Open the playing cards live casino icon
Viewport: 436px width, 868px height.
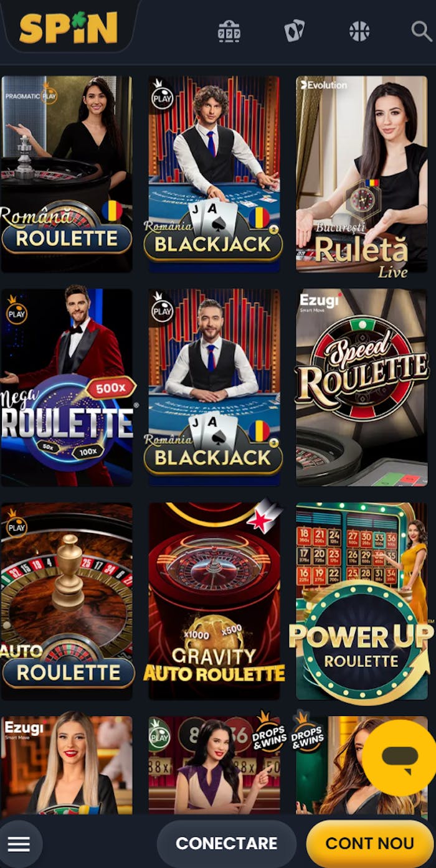pyautogui.click(x=294, y=31)
